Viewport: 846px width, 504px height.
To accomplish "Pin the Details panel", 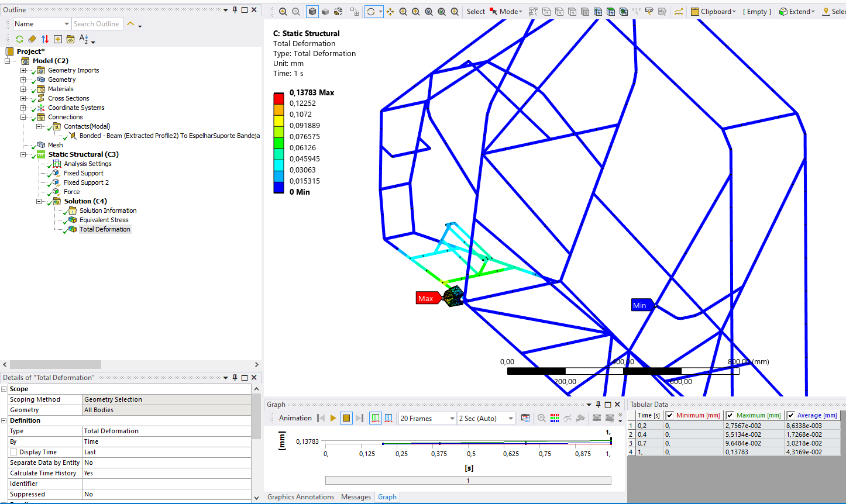I will [235, 378].
